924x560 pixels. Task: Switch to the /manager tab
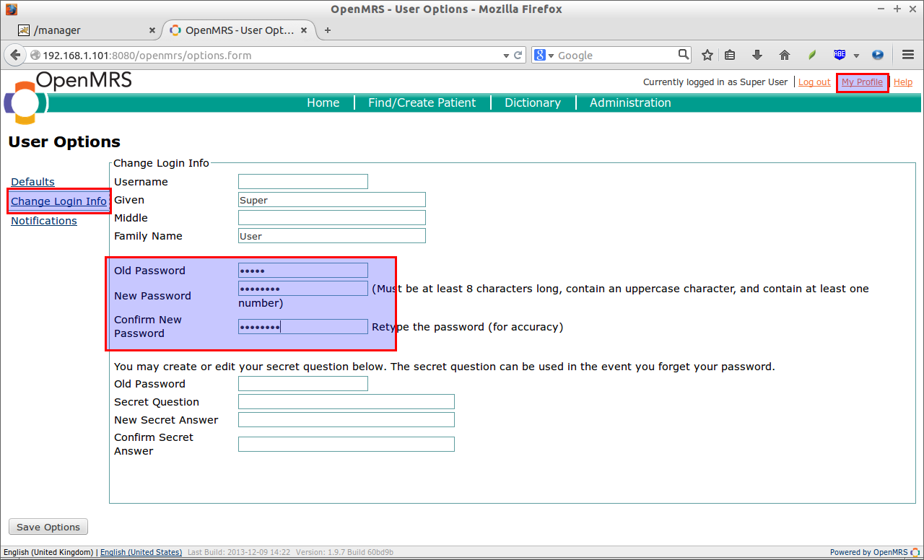(x=87, y=30)
